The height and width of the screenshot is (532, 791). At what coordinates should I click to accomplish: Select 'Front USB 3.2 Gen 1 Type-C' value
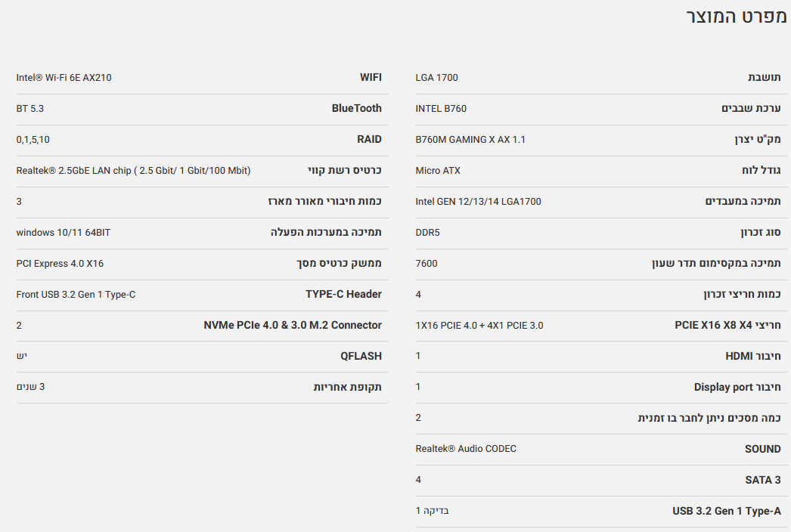(76, 295)
